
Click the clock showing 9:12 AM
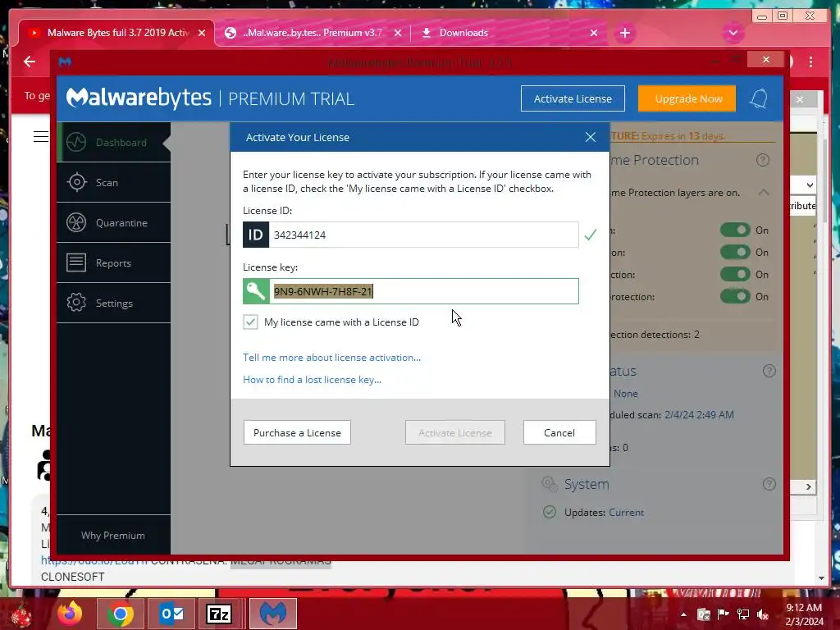804,608
